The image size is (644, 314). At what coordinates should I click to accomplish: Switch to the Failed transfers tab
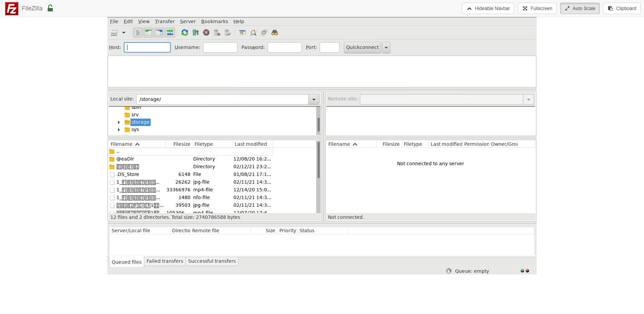coord(164,261)
